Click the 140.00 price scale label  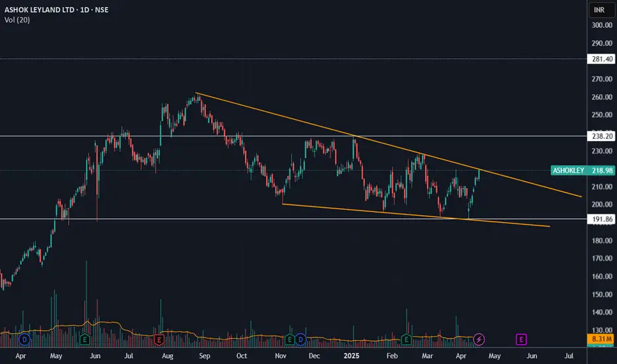pyautogui.click(x=602, y=312)
